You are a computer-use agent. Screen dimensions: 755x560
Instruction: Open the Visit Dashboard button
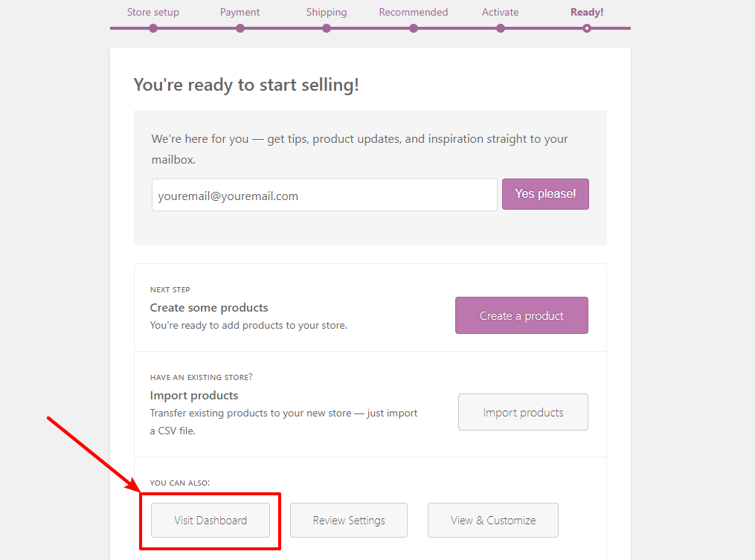[211, 521]
